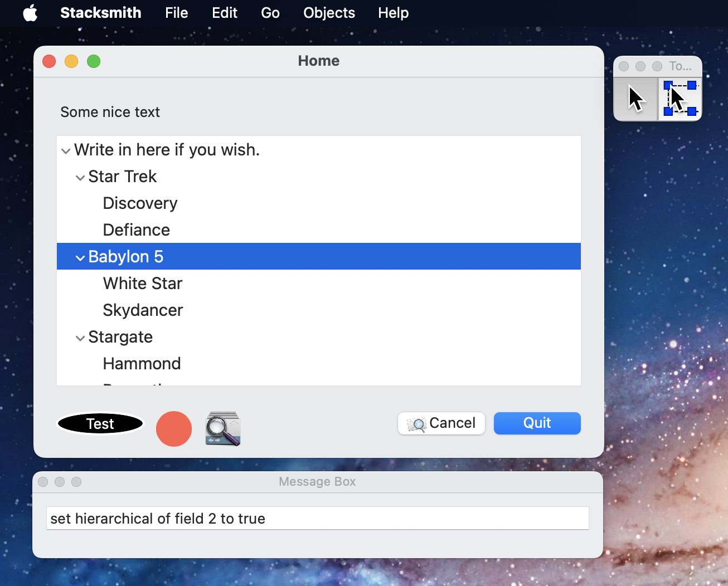Image resolution: width=728 pixels, height=586 pixels.
Task: Open the Help menu
Action: tap(394, 13)
